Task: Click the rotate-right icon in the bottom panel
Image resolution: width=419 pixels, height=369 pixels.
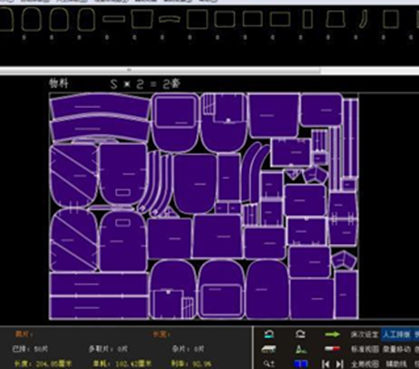Action: click(300, 334)
